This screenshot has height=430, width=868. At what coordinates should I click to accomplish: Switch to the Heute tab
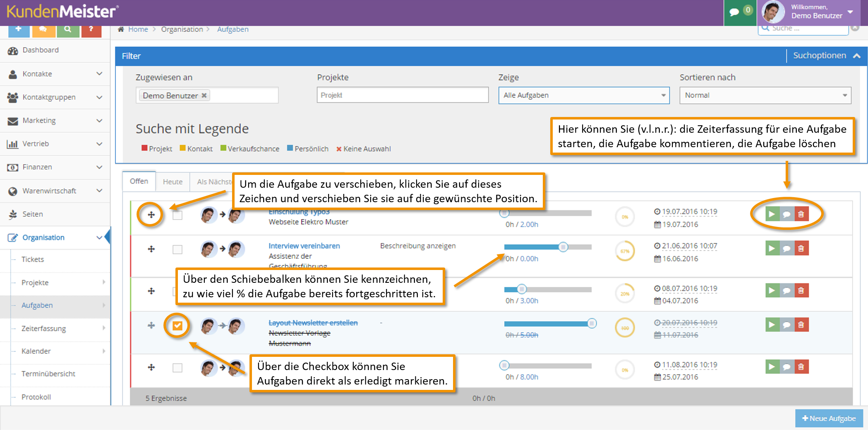(173, 182)
